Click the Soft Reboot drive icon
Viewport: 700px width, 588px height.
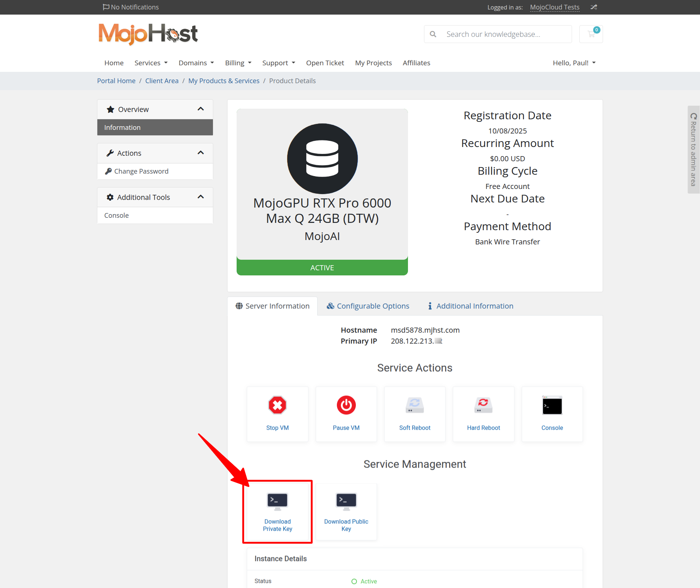coord(415,405)
